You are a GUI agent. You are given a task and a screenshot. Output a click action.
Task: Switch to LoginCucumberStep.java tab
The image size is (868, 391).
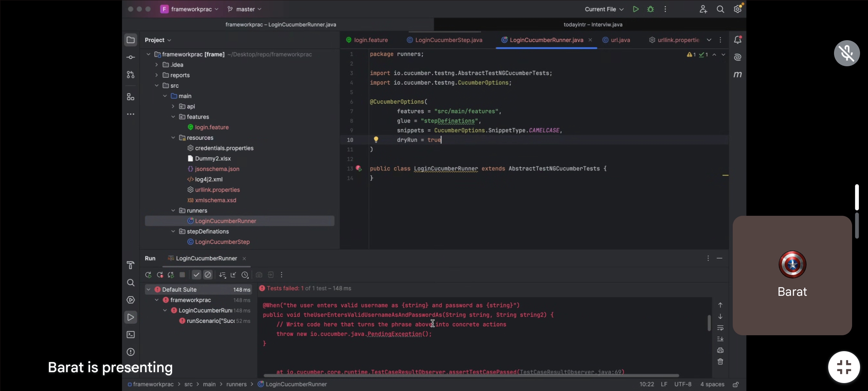point(444,40)
